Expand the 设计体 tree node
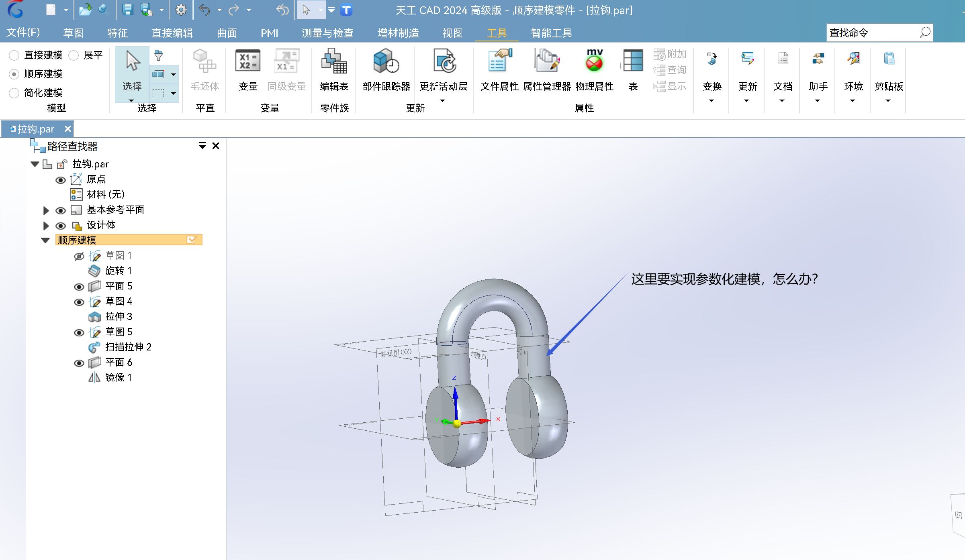The width and height of the screenshot is (965, 560). (46, 226)
